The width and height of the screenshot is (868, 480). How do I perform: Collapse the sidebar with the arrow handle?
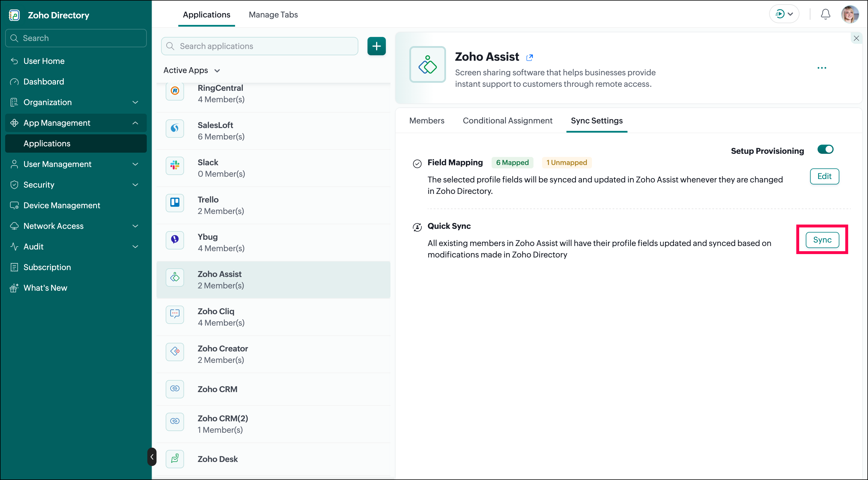[x=152, y=457]
